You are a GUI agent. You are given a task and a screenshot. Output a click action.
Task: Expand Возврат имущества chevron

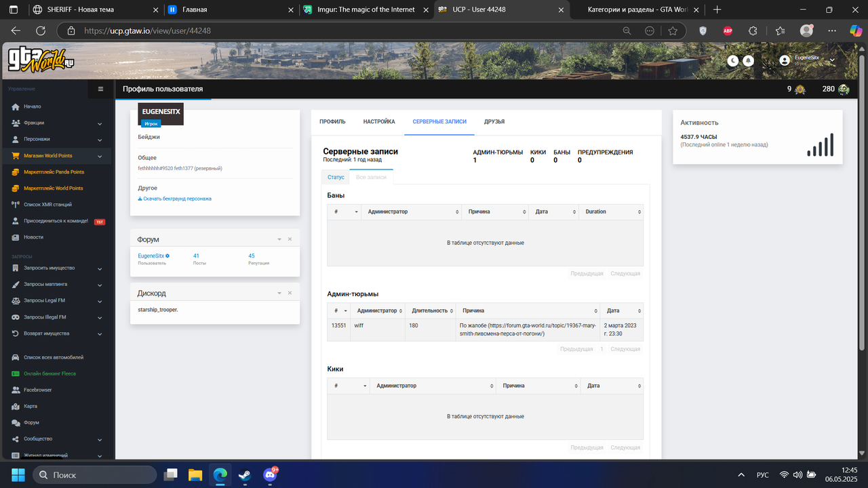point(100,334)
